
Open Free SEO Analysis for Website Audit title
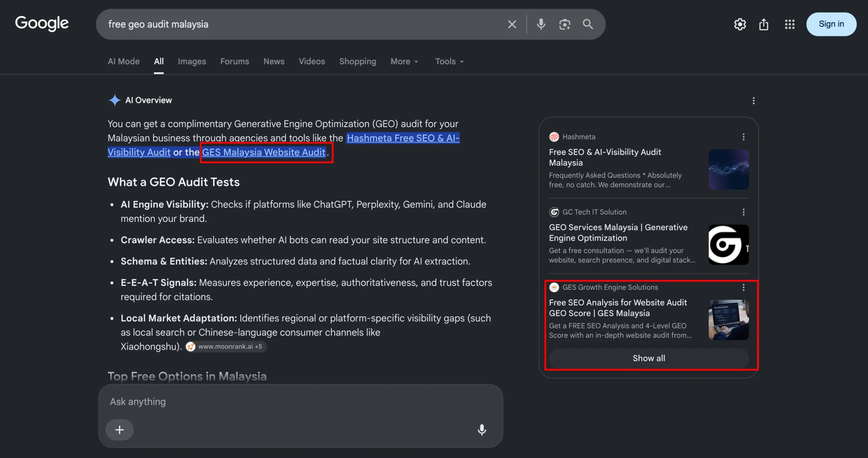point(618,308)
